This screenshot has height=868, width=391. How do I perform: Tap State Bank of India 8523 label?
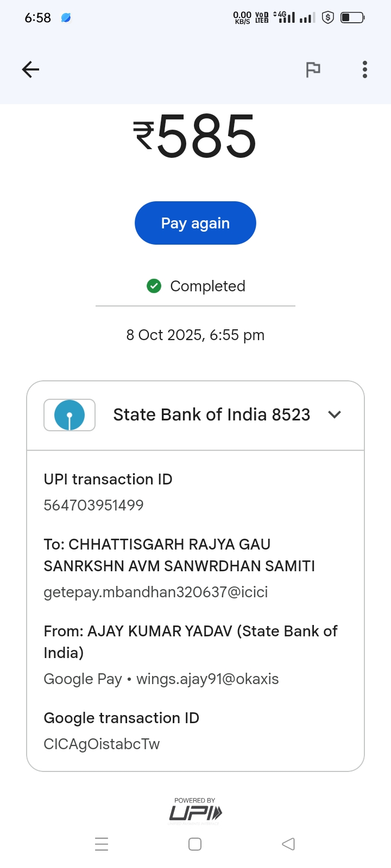[211, 415]
